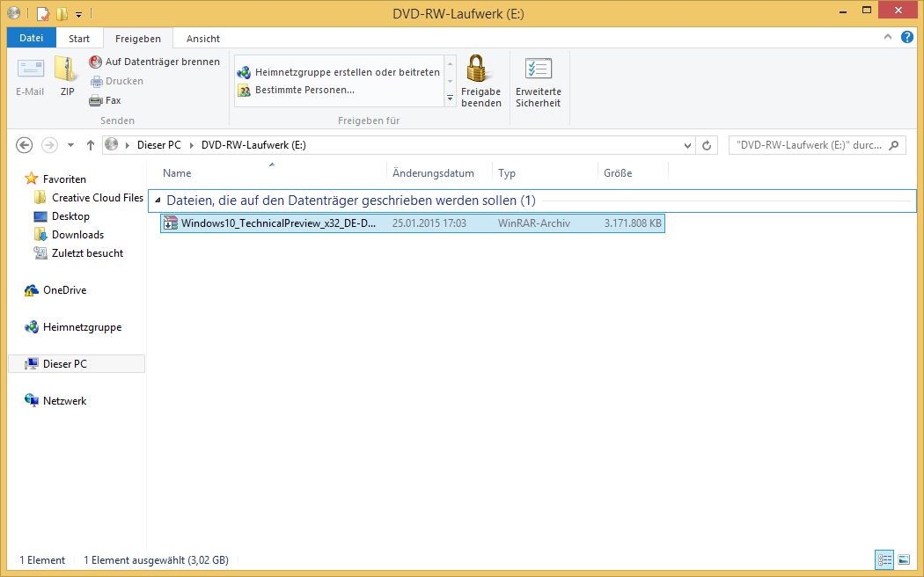Click the WinRAR-Archiv type cell
Image resolution: width=924 pixels, height=577 pixels.
coord(534,223)
